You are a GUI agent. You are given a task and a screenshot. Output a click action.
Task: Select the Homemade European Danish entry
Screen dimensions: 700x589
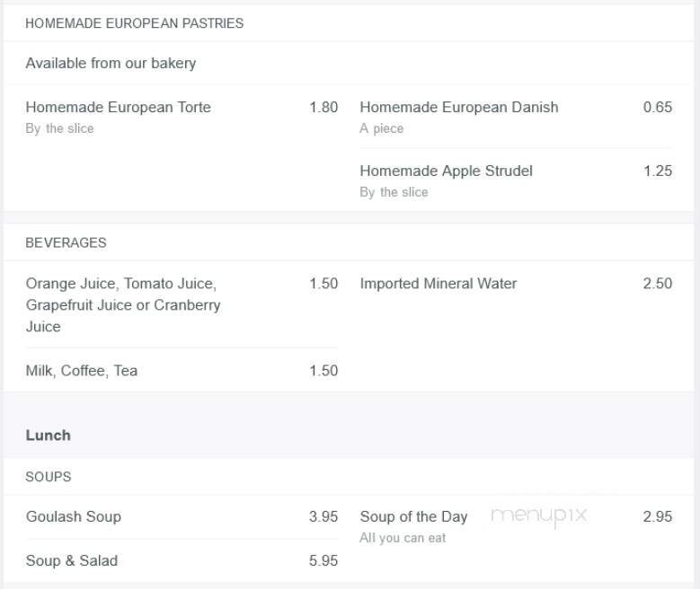(x=458, y=108)
